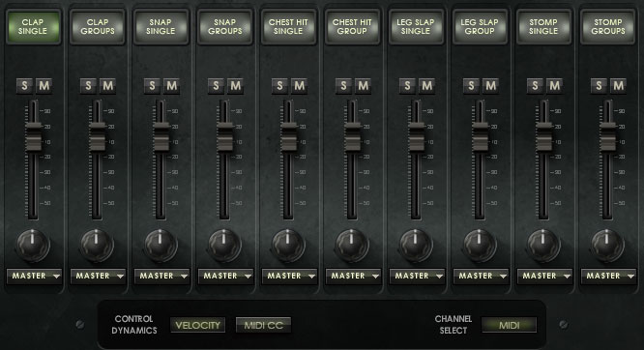
Task: Select the Leg Slap Single channel button
Action: pos(416,27)
